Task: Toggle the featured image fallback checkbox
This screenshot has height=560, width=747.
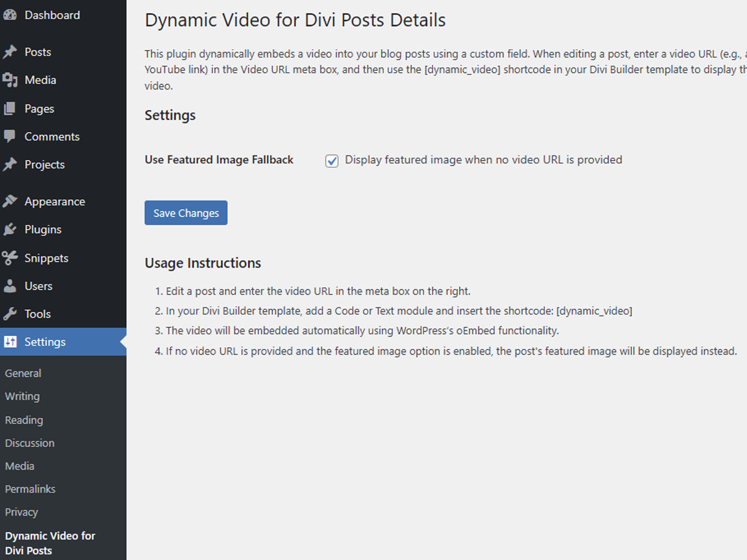Action: [x=332, y=161]
